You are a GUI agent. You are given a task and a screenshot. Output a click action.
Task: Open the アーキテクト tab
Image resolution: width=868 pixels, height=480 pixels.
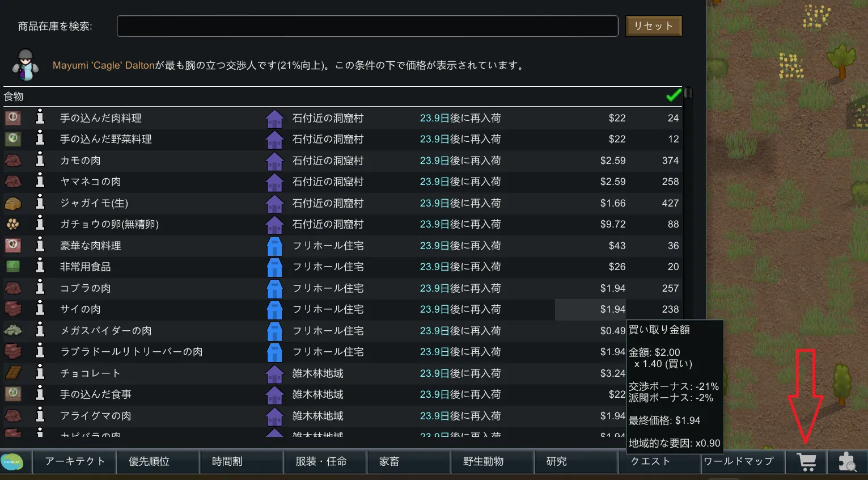(75, 462)
